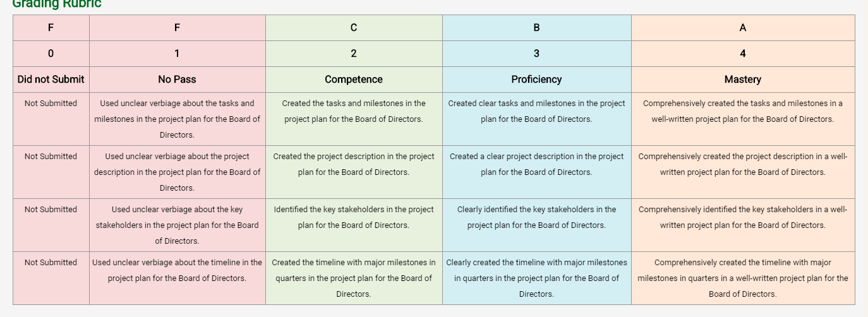Viewport: 868px width, 317px height.
Task: Select the grade B cell
Action: coord(536,28)
